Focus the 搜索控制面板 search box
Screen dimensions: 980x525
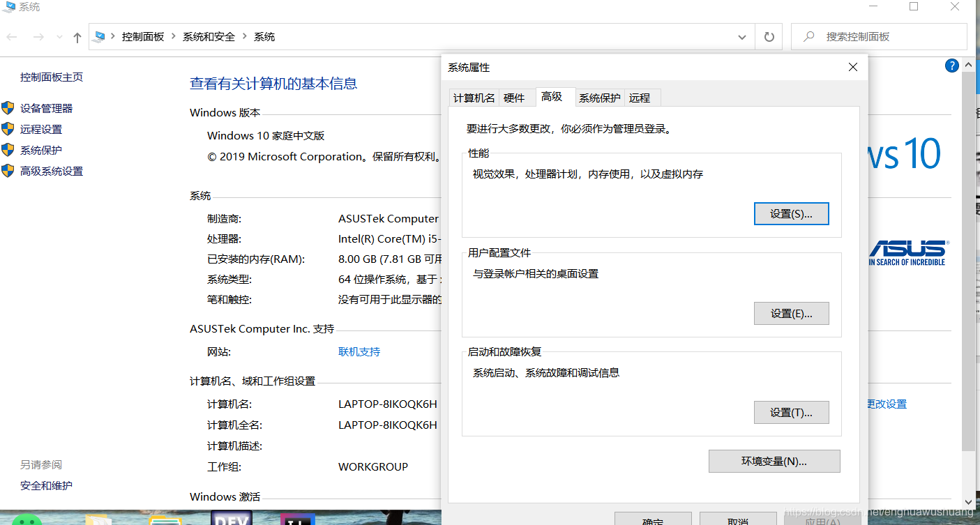879,36
